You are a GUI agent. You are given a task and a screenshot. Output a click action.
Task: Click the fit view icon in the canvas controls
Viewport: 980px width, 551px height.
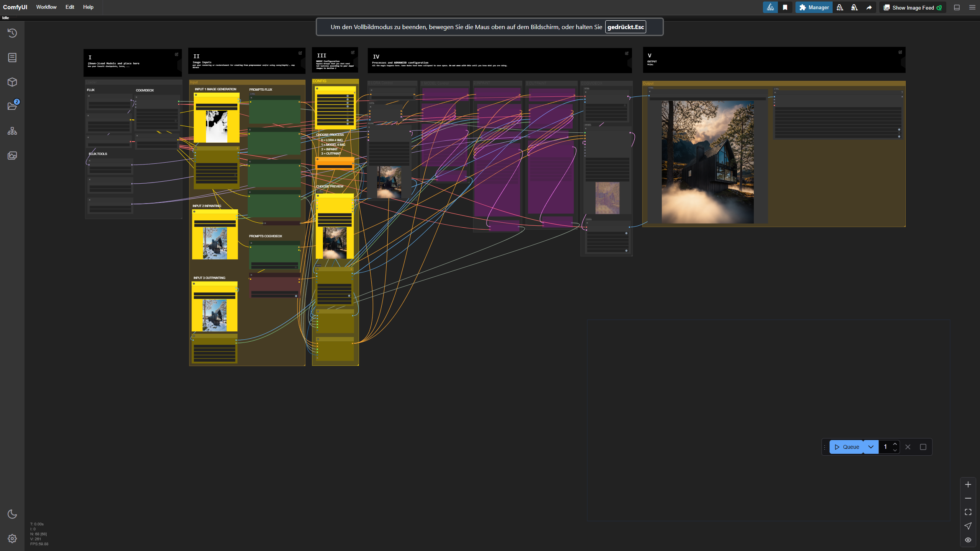point(968,512)
